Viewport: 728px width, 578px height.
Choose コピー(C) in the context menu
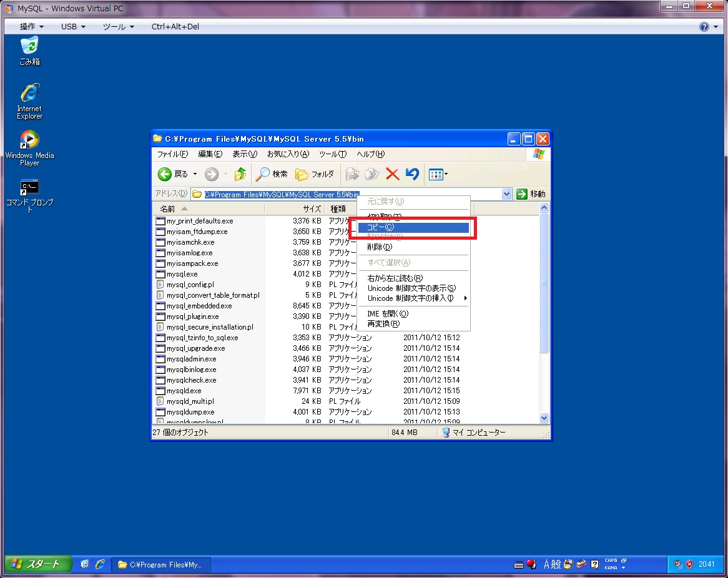(413, 227)
